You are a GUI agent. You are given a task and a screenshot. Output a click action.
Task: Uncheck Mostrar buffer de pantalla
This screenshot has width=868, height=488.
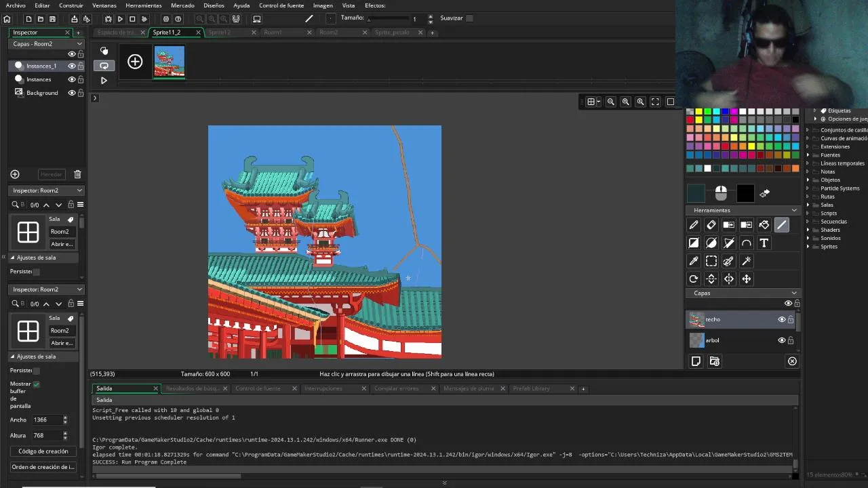37,384
